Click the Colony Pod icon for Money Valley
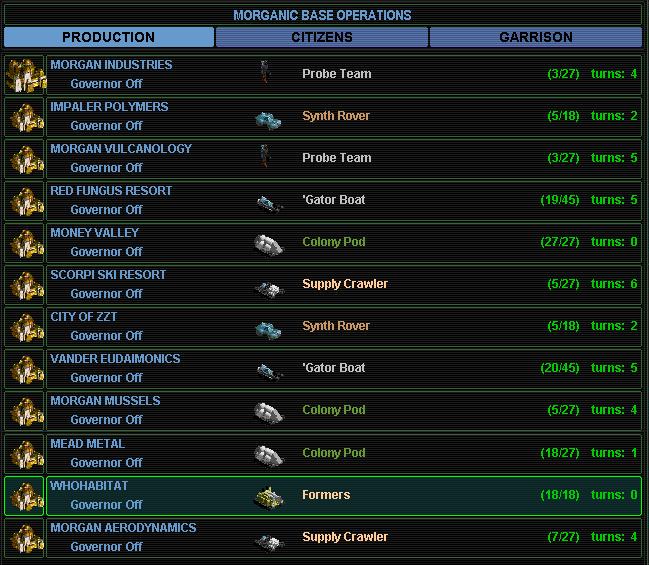649x565 pixels. click(x=269, y=243)
